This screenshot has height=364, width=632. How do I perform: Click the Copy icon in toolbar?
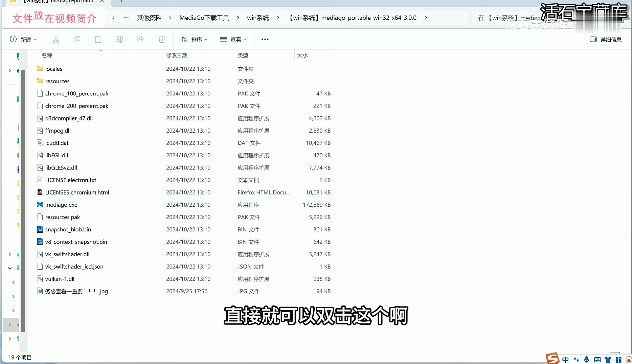tap(77, 40)
